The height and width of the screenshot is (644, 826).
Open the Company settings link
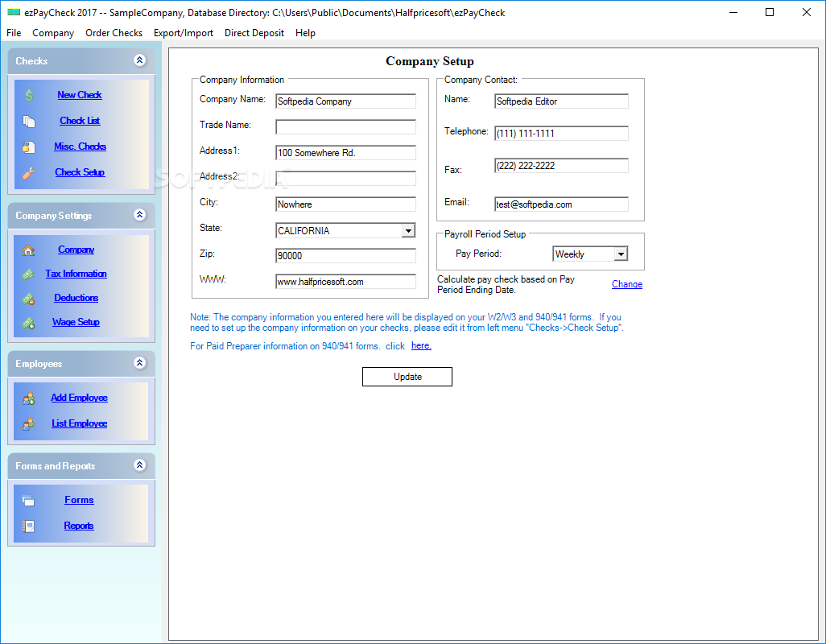click(x=76, y=250)
